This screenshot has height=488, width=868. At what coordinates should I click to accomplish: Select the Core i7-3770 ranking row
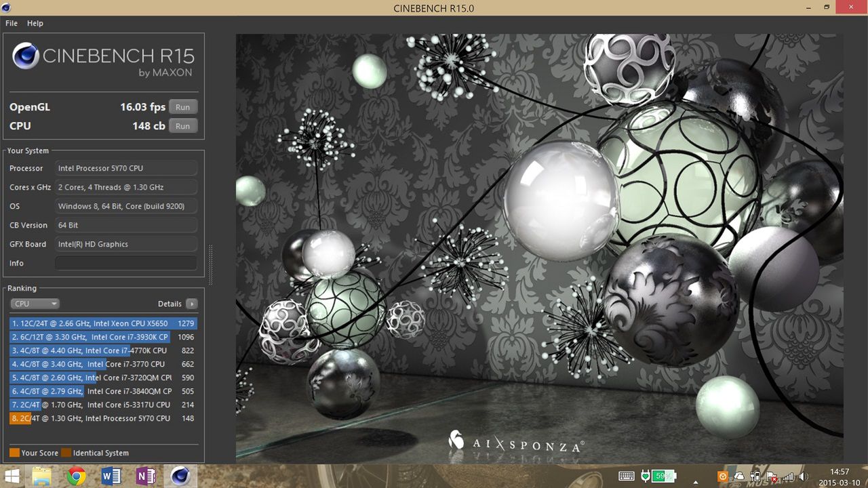coord(103,364)
